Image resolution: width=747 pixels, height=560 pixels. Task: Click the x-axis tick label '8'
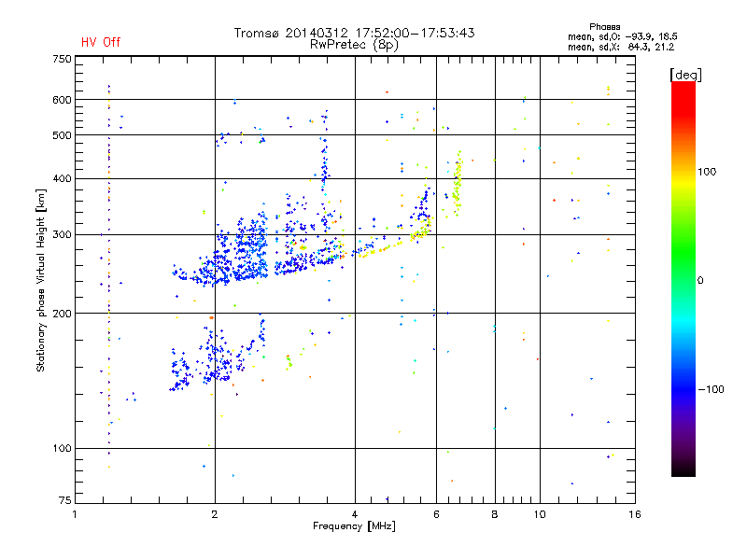[x=495, y=514]
